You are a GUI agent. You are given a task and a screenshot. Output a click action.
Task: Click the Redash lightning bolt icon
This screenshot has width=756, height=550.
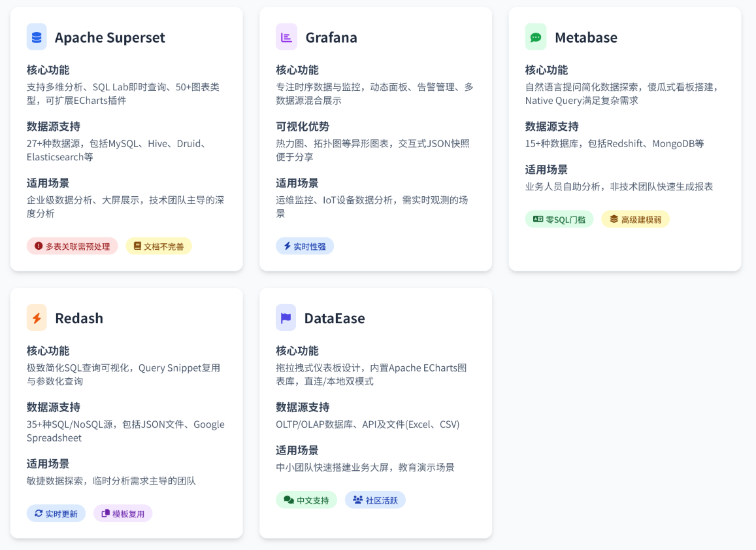click(x=37, y=318)
